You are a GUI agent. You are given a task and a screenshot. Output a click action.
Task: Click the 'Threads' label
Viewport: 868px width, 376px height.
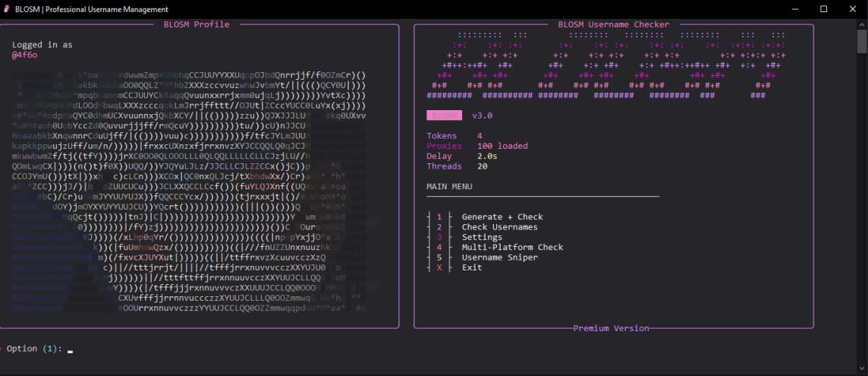[444, 166]
